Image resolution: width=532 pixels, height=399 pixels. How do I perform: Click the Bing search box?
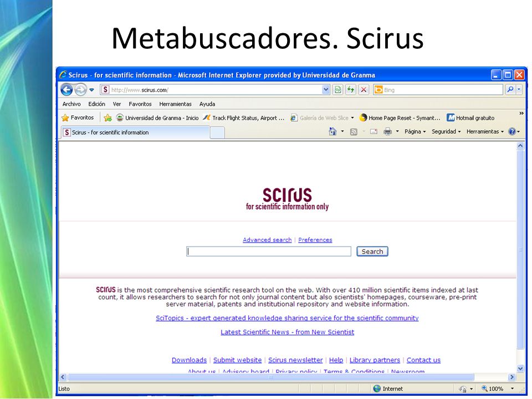(438, 90)
